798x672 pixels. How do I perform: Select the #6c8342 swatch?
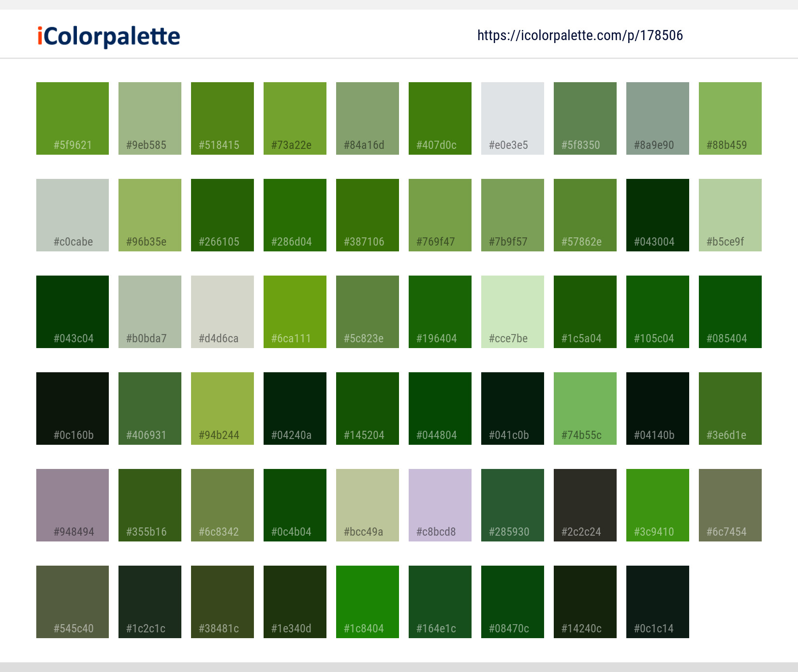pyautogui.click(x=222, y=505)
